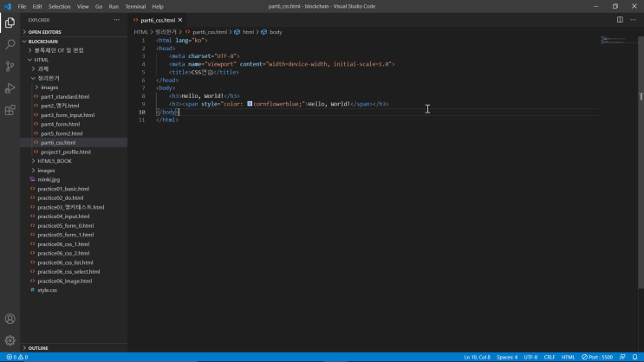
Task: Open practice06_image.html file
Action: [x=65, y=281]
